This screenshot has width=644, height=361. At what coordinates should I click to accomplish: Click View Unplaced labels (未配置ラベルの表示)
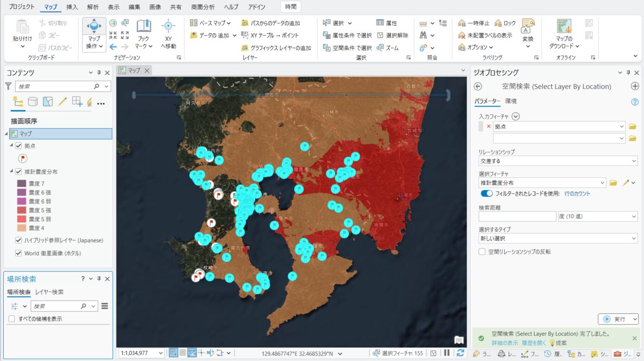[x=485, y=35]
